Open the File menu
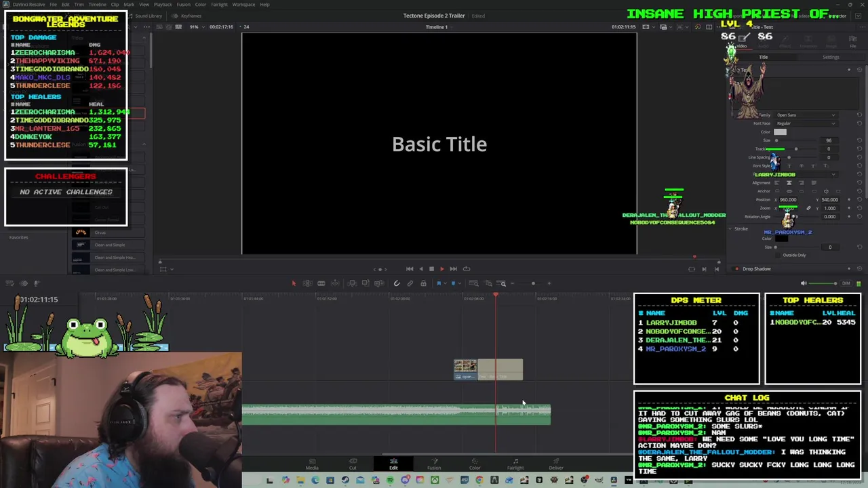The width and height of the screenshot is (868, 488). point(53,5)
